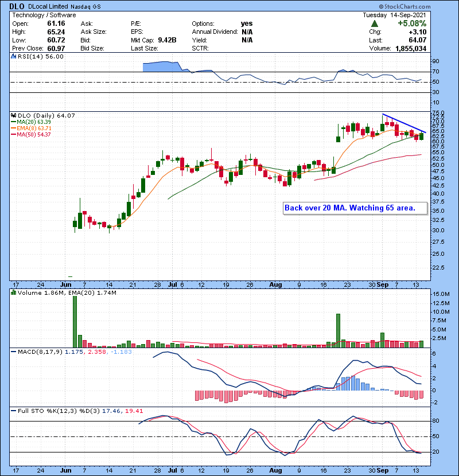The width and height of the screenshot is (459, 476).
Task: Click the MACD(8,17,9) indicator label
Action: 40,352
